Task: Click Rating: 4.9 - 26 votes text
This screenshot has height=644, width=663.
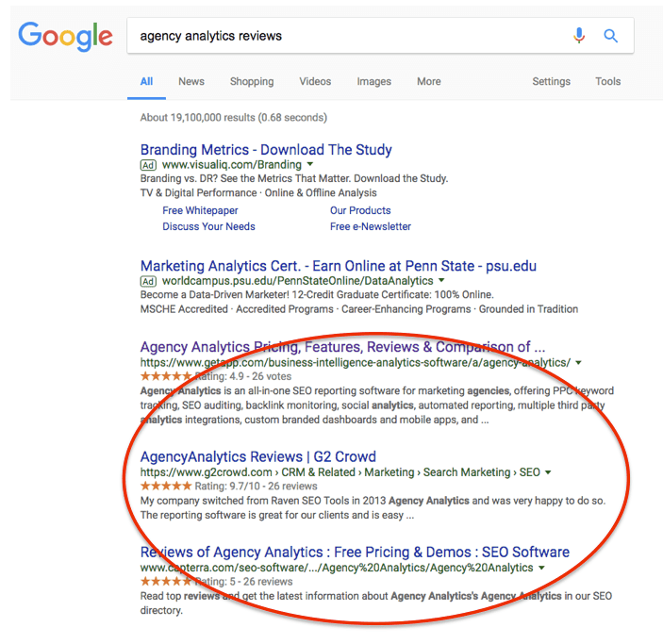Action: 242,376
